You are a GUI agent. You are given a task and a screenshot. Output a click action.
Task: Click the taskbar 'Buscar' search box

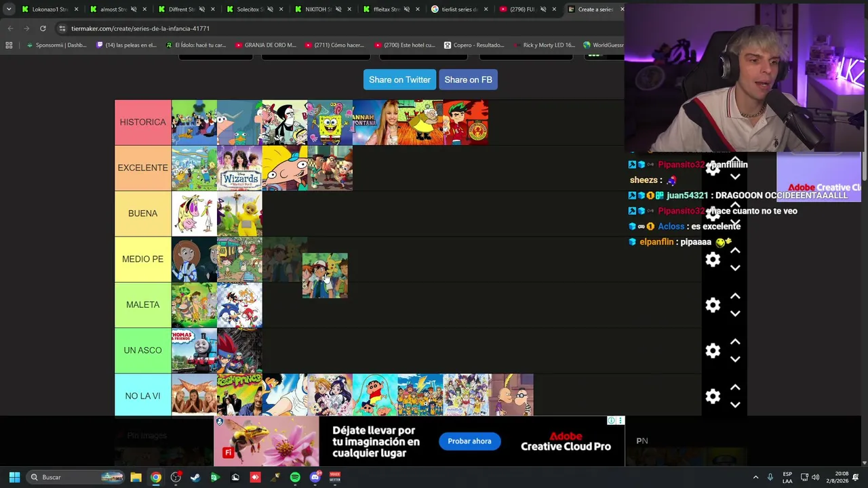coord(76,477)
